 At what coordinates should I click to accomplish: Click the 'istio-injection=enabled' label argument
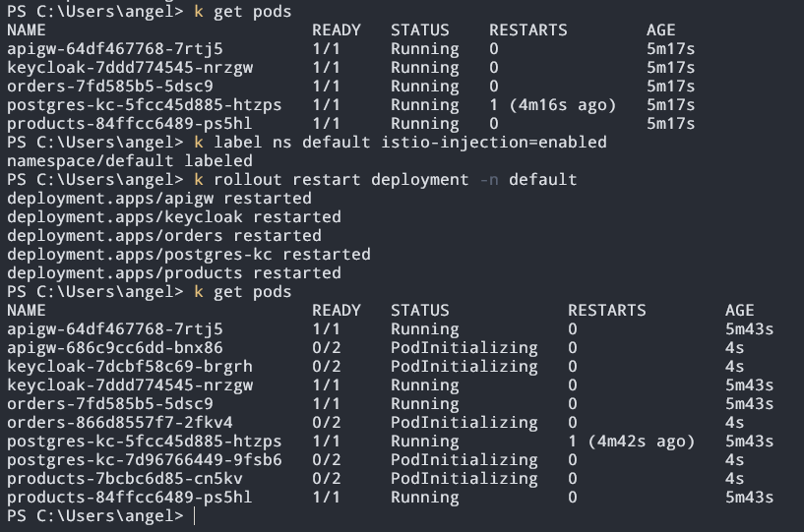[x=494, y=142]
